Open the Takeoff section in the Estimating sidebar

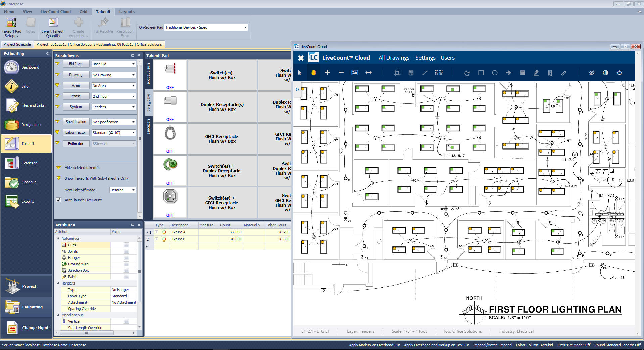(x=26, y=143)
